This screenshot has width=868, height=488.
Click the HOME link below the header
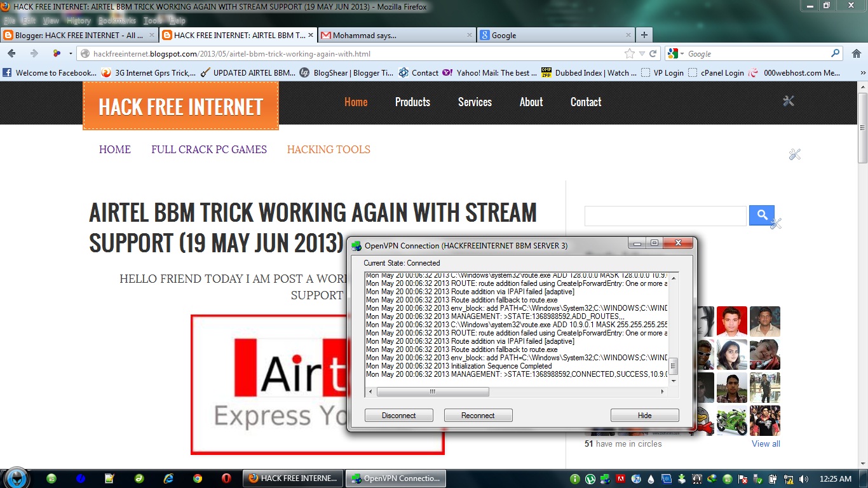115,149
